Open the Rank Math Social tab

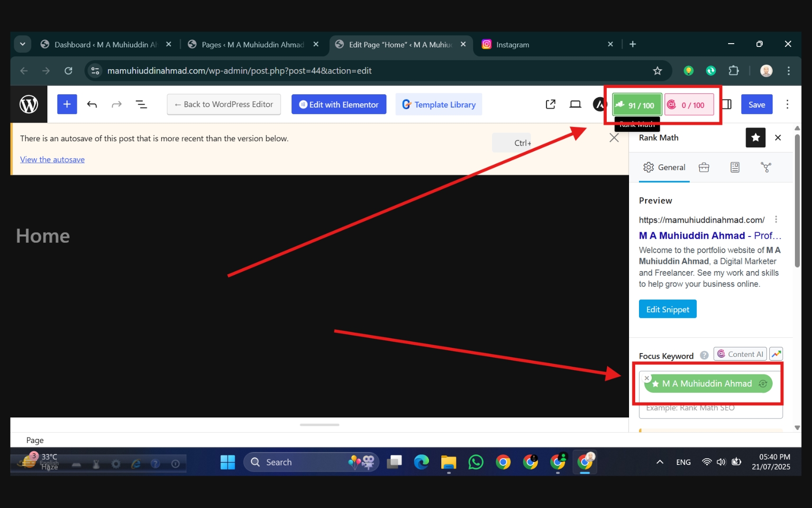click(x=766, y=167)
